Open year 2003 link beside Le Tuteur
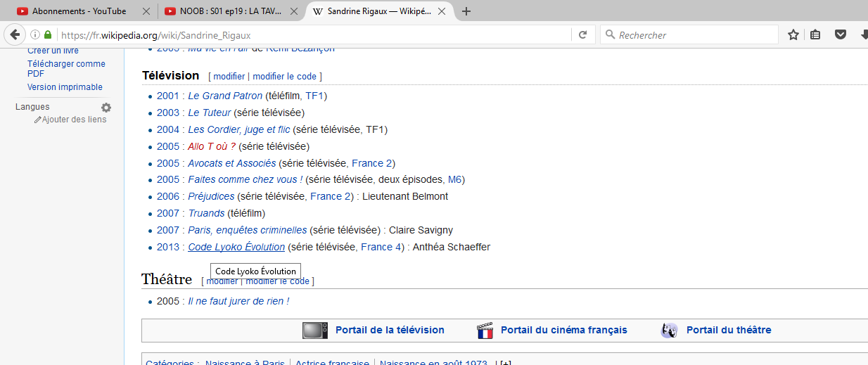Image resolution: width=868 pixels, height=365 pixels. point(168,113)
